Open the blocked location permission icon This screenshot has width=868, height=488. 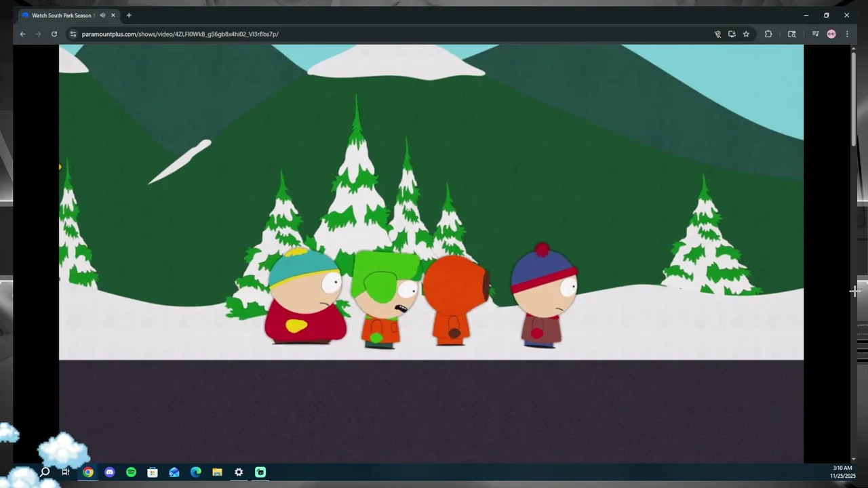pos(717,34)
